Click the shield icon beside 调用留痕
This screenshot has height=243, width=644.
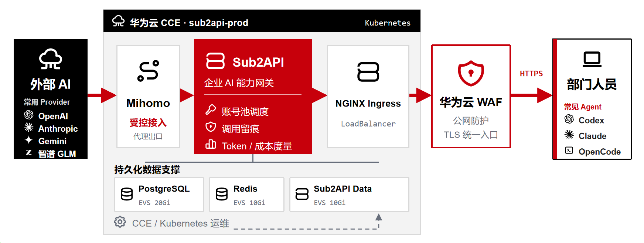(211, 127)
